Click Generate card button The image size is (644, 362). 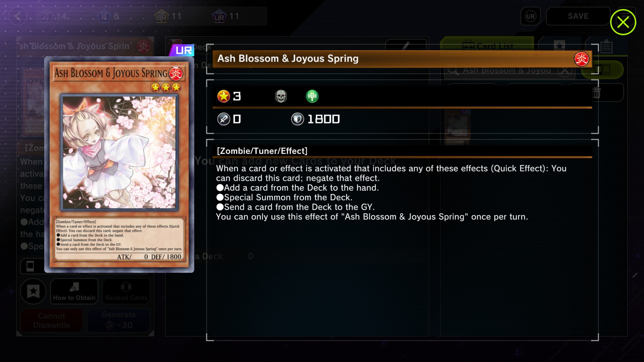[119, 320]
